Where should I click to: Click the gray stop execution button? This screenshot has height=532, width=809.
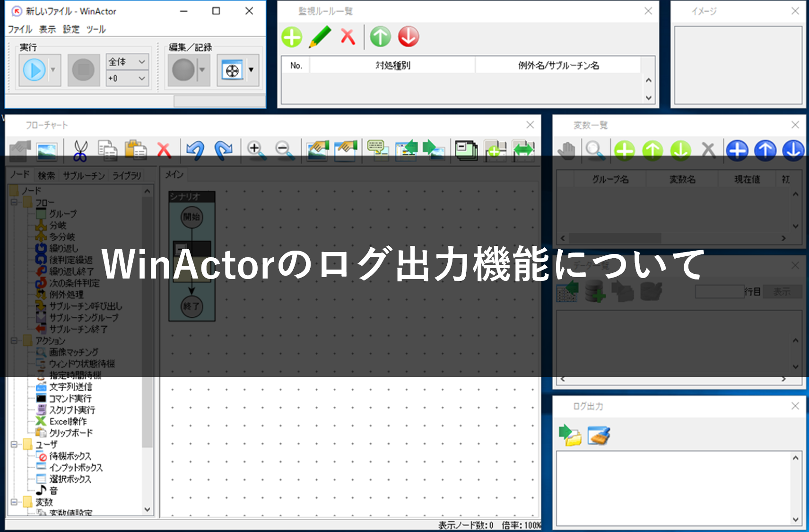pos(84,70)
